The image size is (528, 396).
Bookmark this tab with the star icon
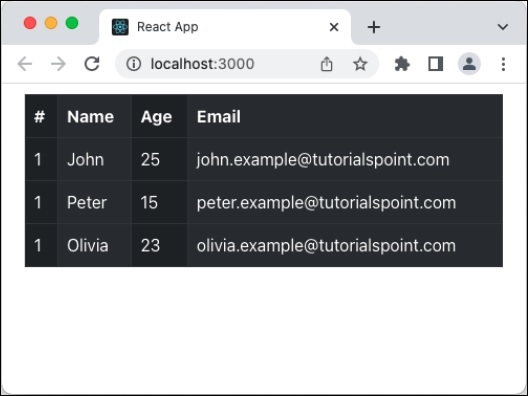(x=360, y=64)
